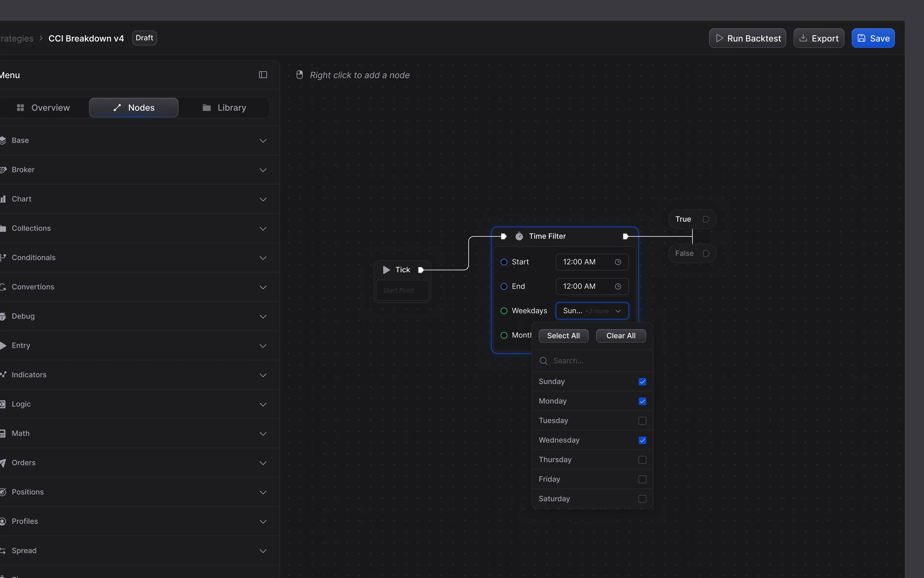Viewport: 924px width, 578px height.
Task: Click the Weekdays input connector circle
Action: point(504,311)
